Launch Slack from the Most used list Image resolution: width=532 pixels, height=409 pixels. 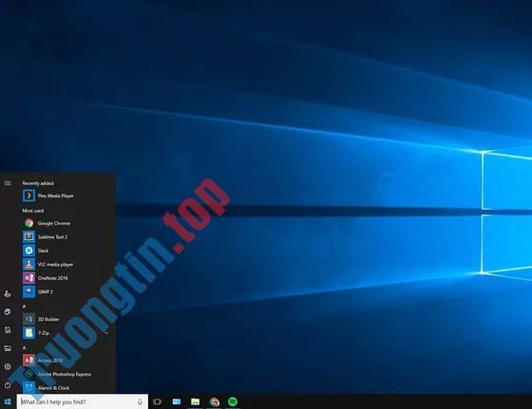pyautogui.click(x=66, y=251)
